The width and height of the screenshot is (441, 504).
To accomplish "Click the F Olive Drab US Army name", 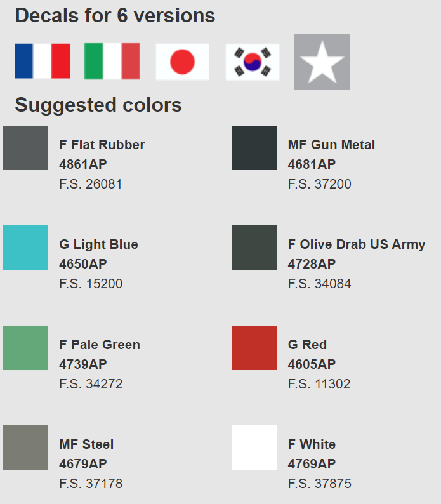I will 357,244.
